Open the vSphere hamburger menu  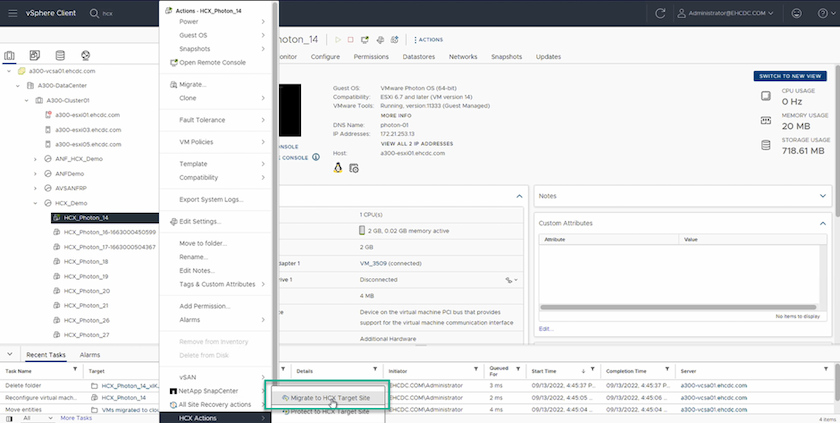coord(11,14)
